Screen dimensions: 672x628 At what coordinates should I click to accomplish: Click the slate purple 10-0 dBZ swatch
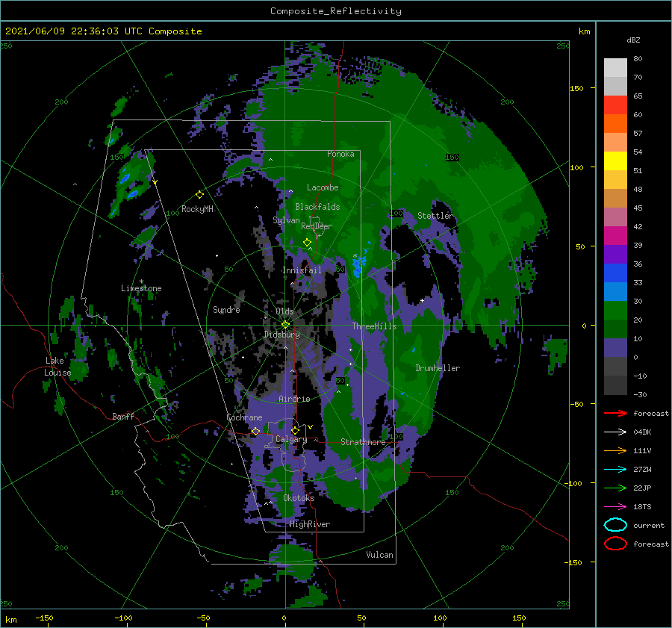[615, 348]
